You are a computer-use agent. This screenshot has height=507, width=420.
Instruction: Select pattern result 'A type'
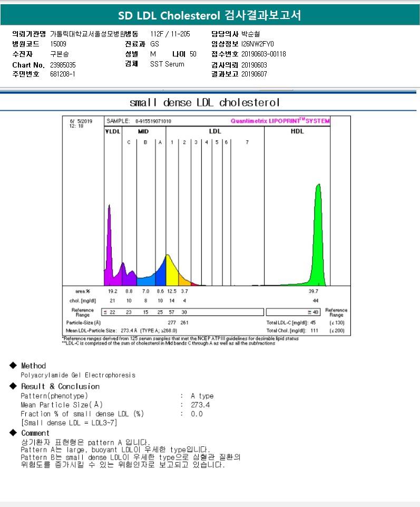tap(202, 396)
